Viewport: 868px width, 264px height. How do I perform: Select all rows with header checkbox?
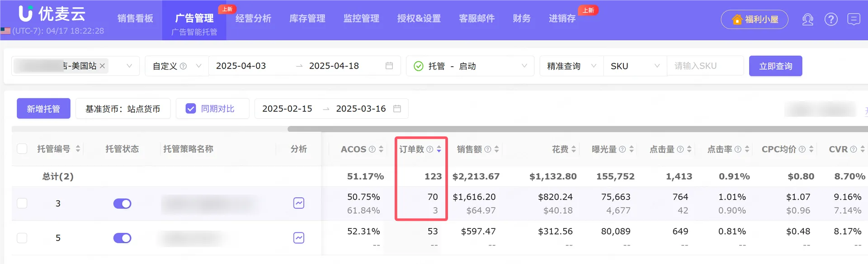point(22,149)
